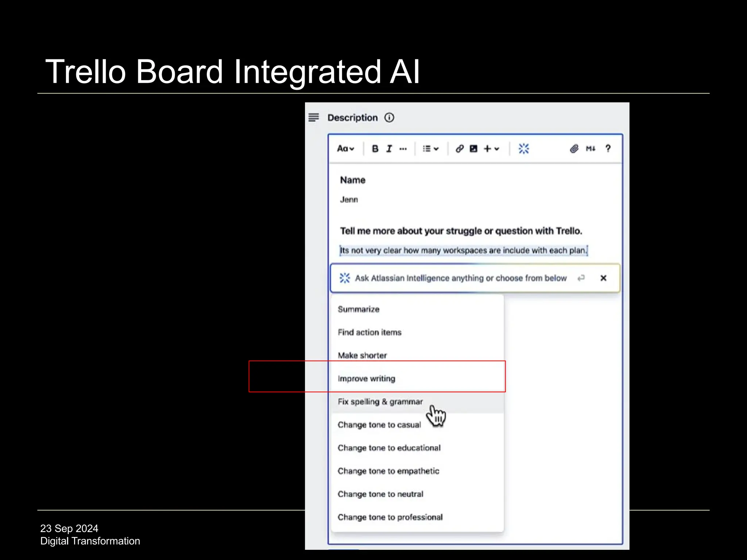Image resolution: width=747 pixels, height=560 pixels.
Task: Click the Description label
Action: [352, 118]
